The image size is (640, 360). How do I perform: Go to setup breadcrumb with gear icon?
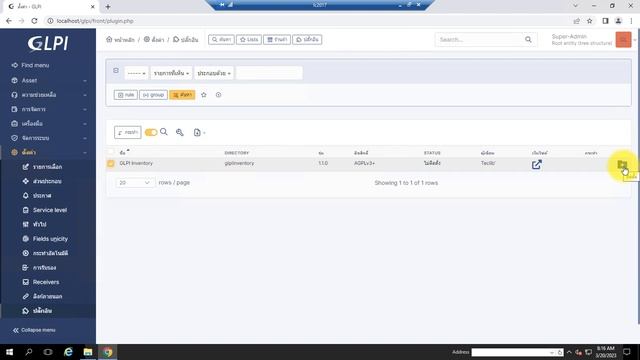[x=154, y=40]
